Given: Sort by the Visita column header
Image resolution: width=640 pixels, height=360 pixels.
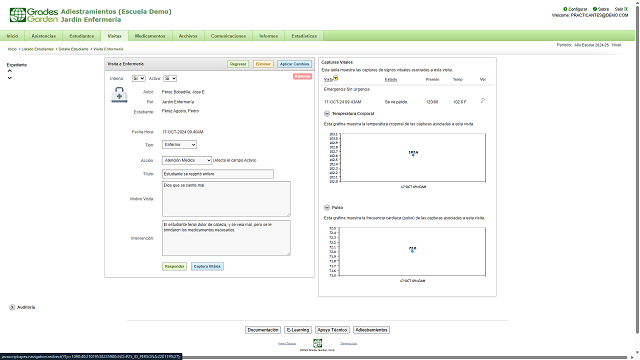Looking at the screenshot, I should point(329,80).
